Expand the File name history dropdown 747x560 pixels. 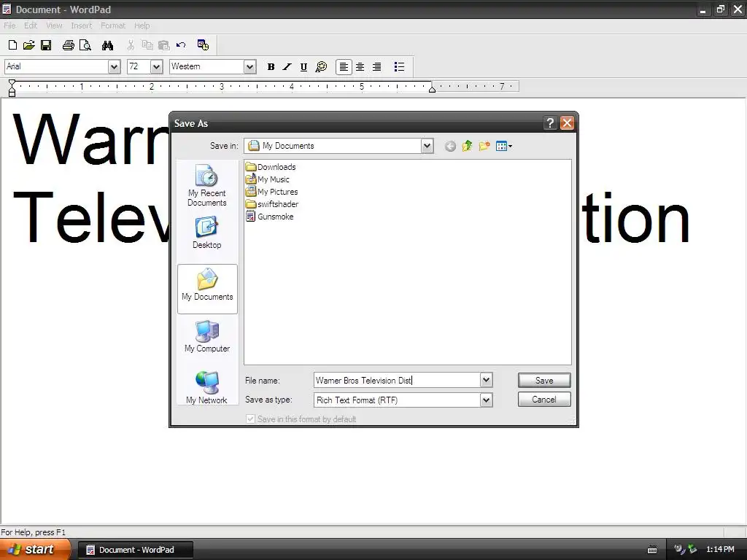tap(486, 380)
